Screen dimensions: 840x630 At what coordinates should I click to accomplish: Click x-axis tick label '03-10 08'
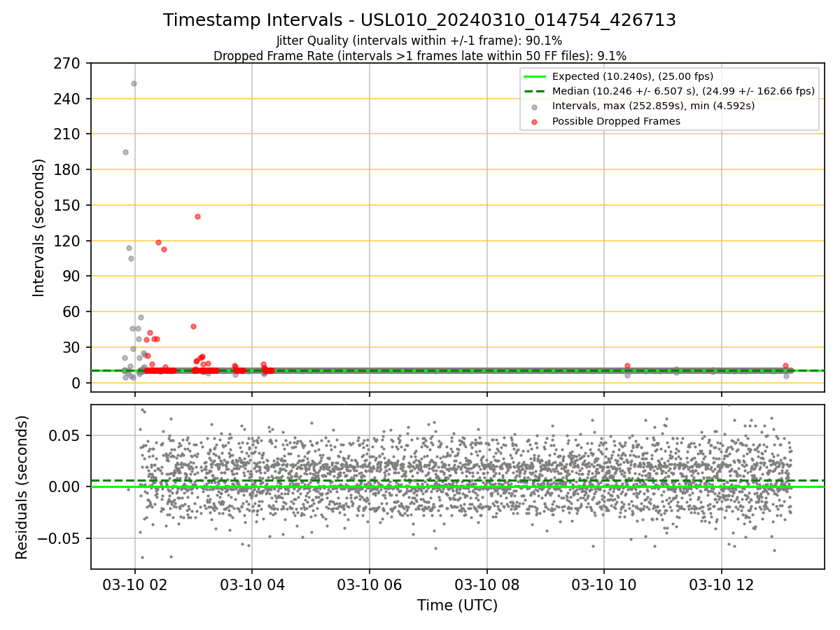coord(487,584)
